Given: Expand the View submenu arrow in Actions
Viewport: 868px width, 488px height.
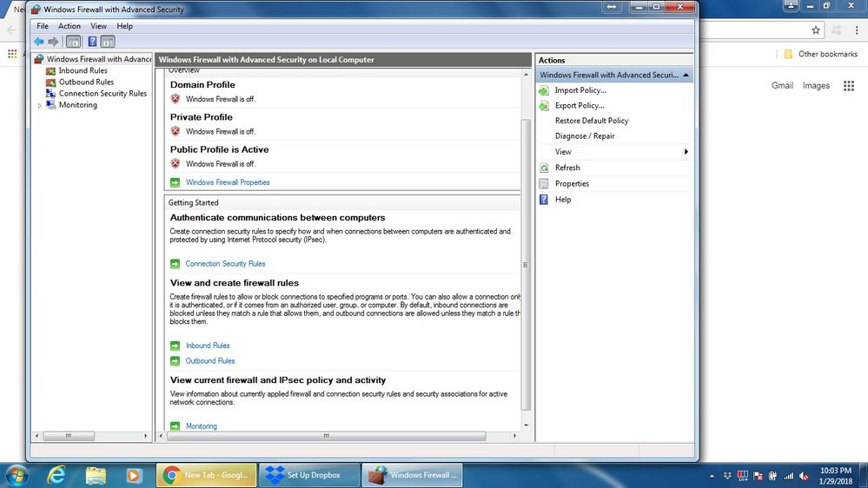Looking at the screenshot, I should (686, 152).
